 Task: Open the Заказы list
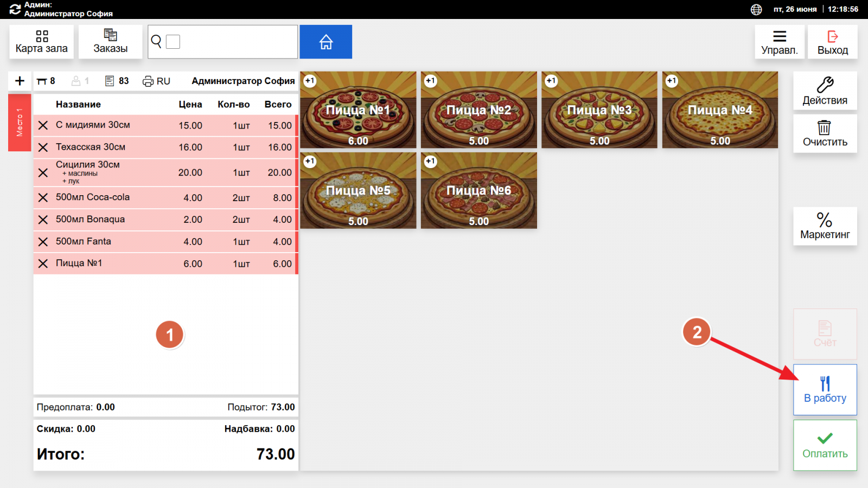point(111,42)
